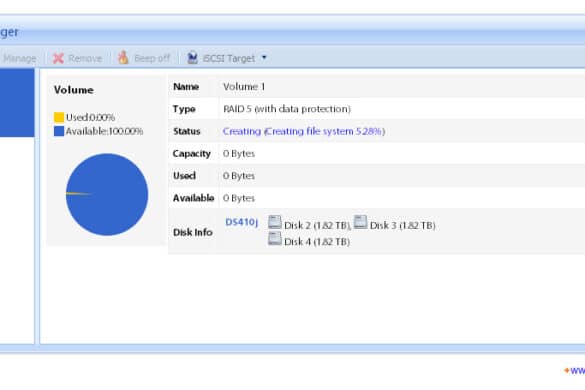Click the Disk 4 drive icon
This screenshot has height=390, width=585.
click(275, 238)
